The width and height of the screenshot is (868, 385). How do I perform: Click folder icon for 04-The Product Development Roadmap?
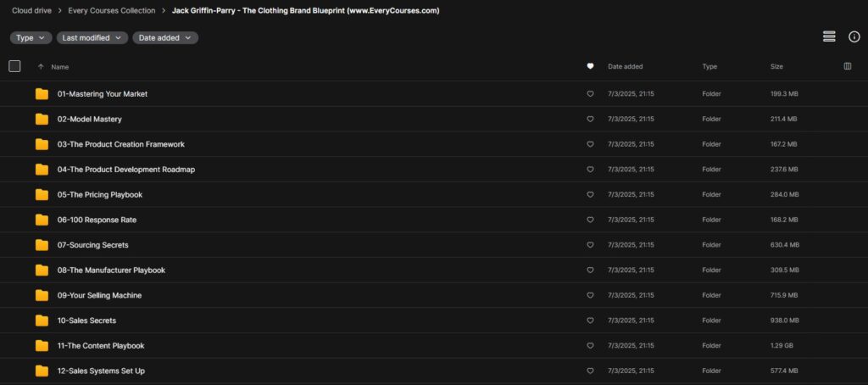[42, 170]
